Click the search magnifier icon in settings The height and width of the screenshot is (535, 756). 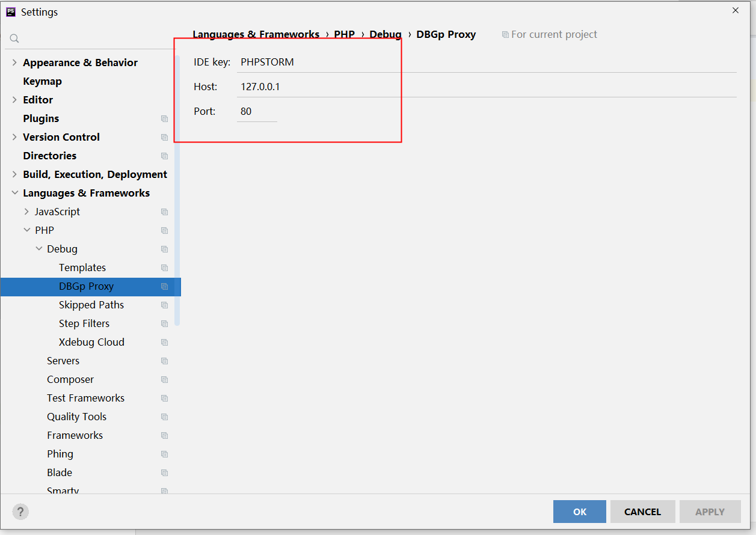coord(14,38)
